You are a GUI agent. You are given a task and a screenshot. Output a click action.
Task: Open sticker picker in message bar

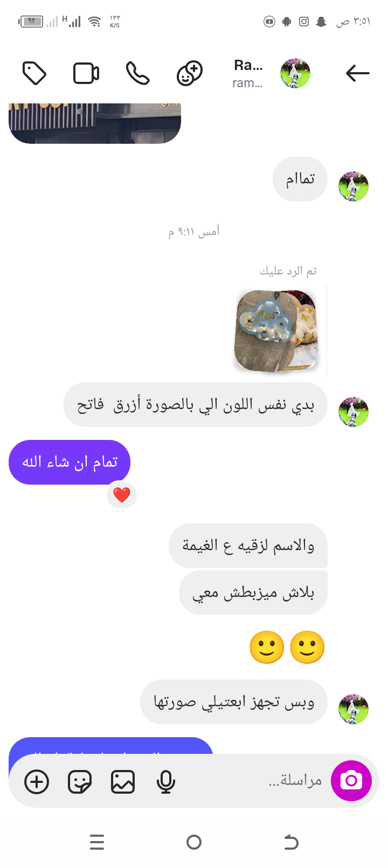pyautogui.click(x=80, y=782)
